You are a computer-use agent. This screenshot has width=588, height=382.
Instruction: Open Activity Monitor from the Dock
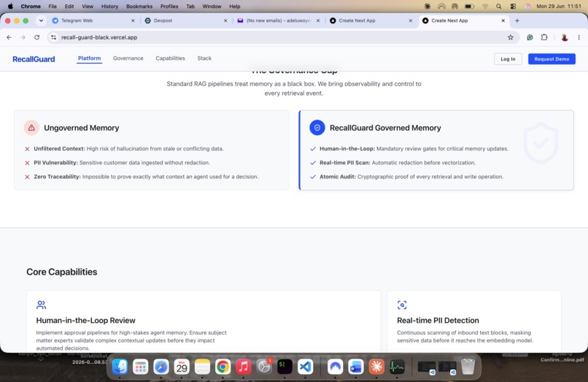coord(397,366)
